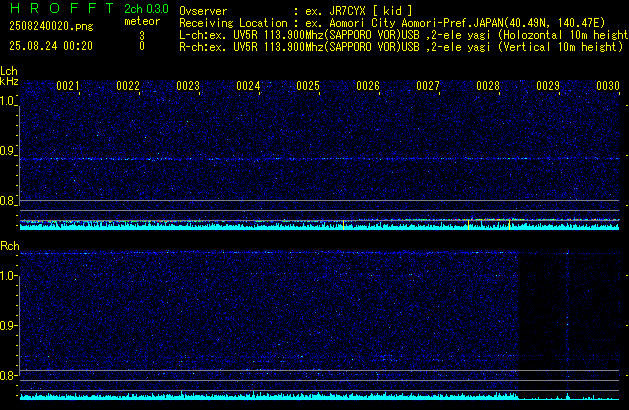Click the Lch channel label
Viewport: 629px width, 410px height.
point(9,71)
